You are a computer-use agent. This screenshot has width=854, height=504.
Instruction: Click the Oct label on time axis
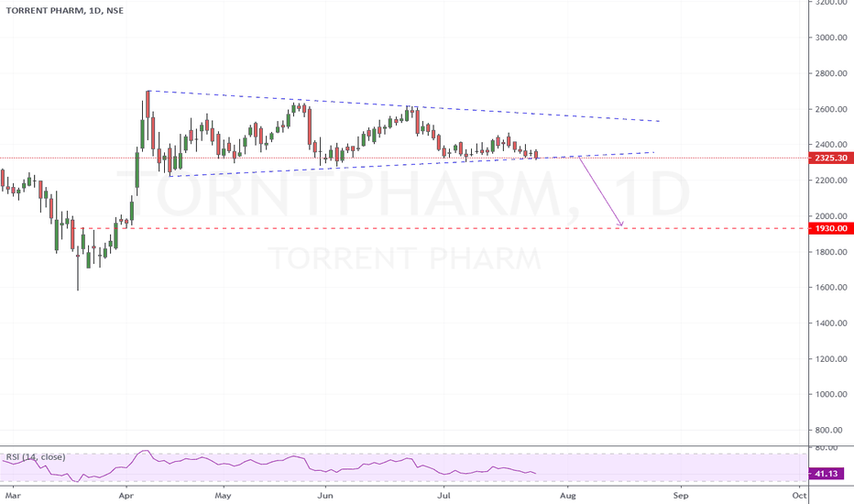(799, 495)
